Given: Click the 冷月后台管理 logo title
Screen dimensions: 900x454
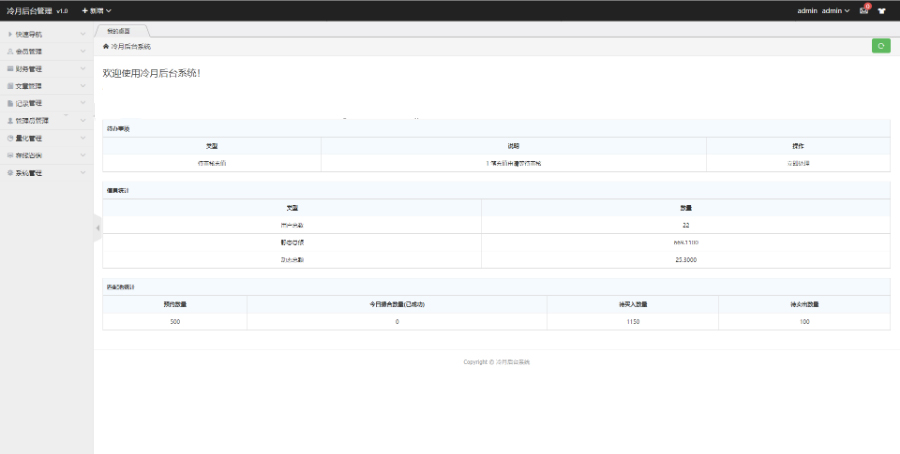Looking at the screenshot, I should (30, 10).
